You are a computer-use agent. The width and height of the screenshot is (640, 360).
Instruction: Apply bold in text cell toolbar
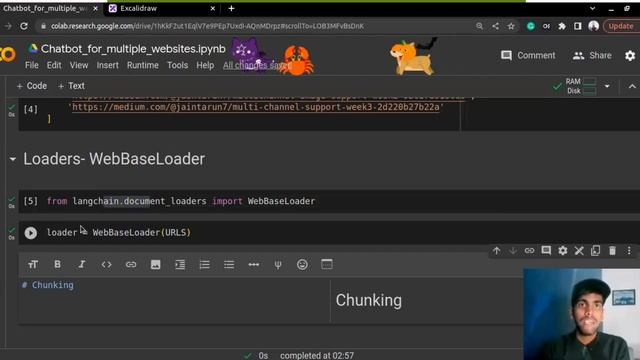[58, 264]
